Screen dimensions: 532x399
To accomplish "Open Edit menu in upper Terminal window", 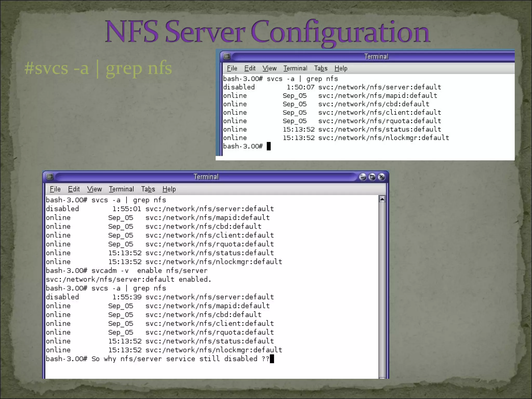I will 250,68.
